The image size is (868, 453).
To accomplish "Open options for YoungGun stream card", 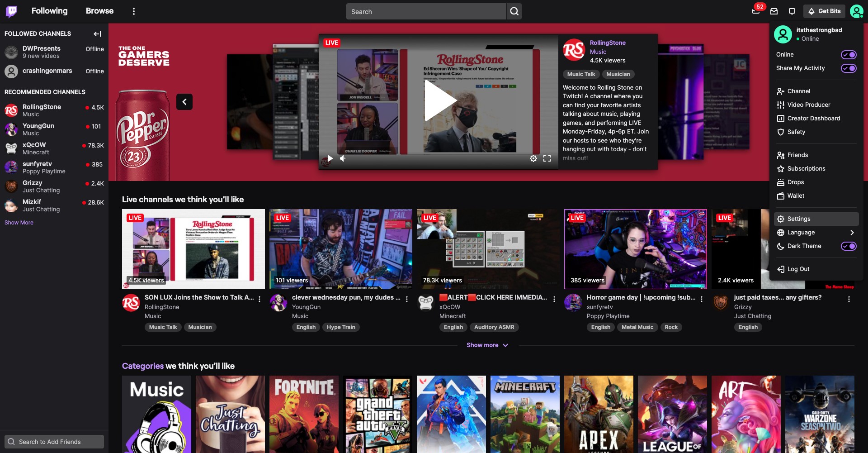I will coord(407,299).
